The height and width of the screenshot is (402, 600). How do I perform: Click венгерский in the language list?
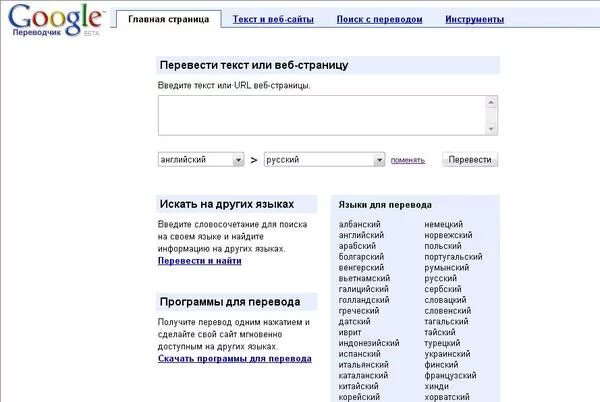tap(361, 267)
